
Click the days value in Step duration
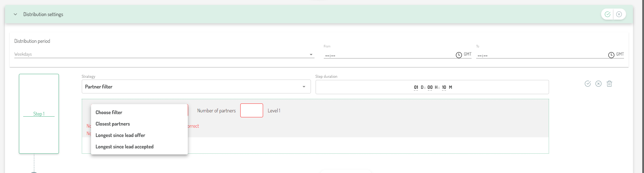click(416, 87)
